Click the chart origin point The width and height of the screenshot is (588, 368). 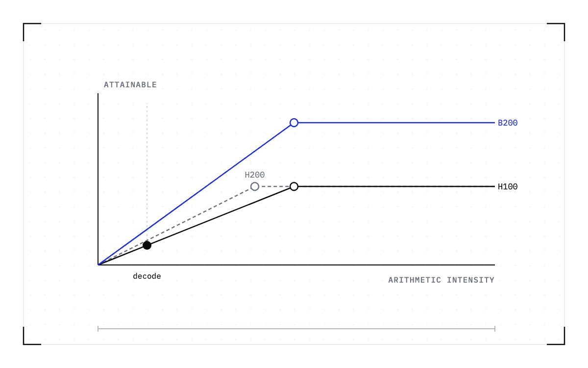click(x=98, y=265)
